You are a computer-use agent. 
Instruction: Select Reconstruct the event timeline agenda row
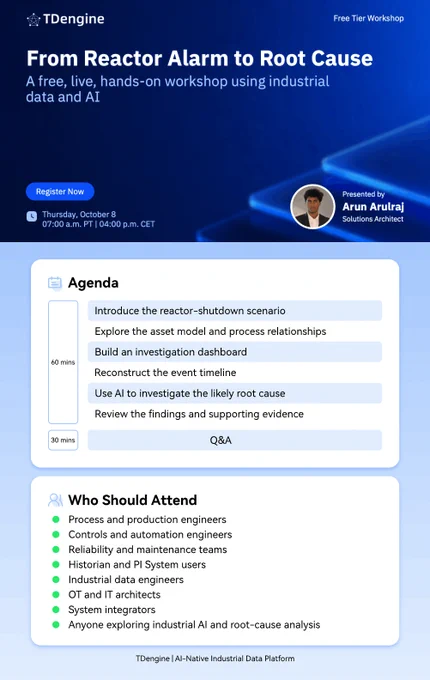[235, 373]
